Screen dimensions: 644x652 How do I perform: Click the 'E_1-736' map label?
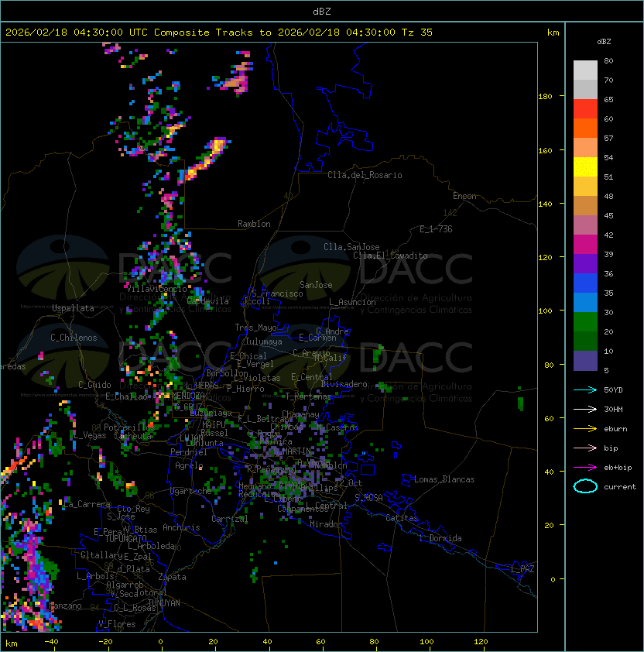[436, 229]
